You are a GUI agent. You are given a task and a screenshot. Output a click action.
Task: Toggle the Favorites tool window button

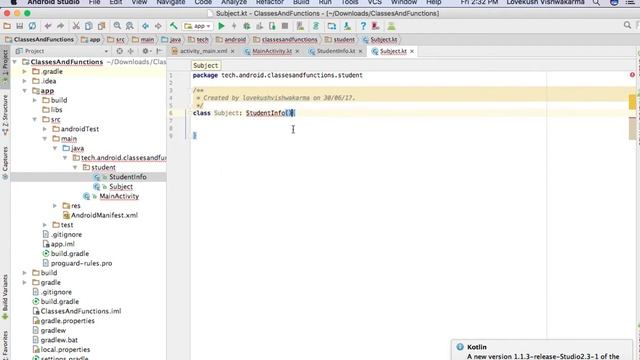point(5,345)
